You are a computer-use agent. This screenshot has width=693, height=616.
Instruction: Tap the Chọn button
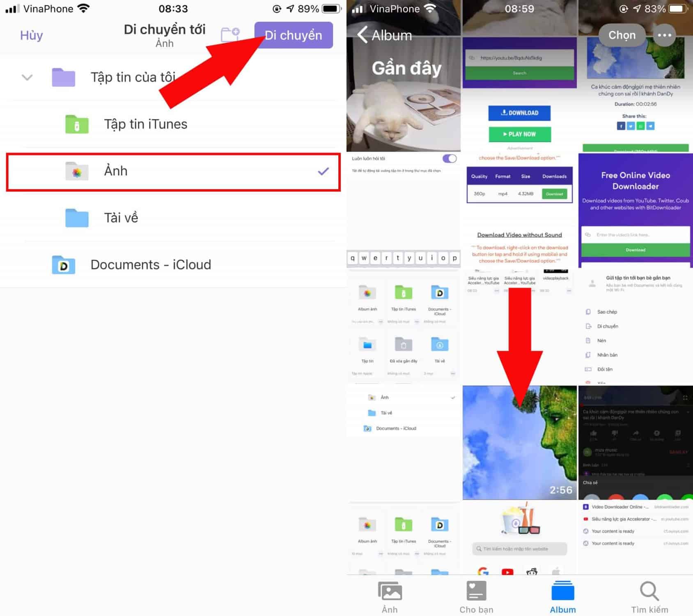click(x=622, y=35)
